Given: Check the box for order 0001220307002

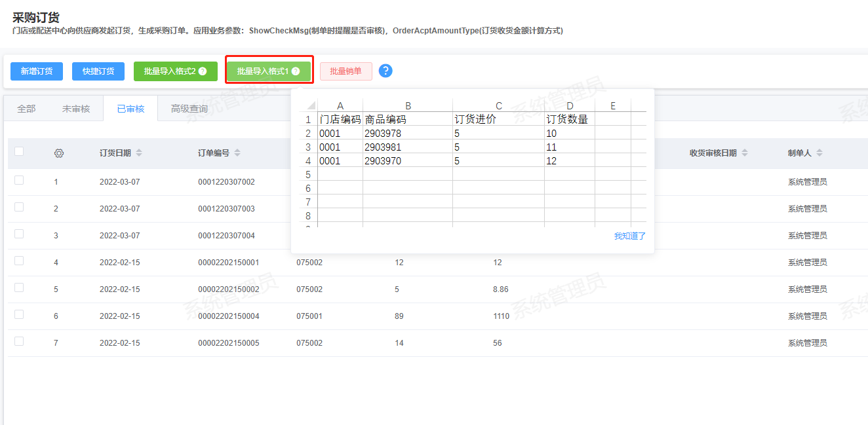Looking at the screenshot, I should click(19, 180).
